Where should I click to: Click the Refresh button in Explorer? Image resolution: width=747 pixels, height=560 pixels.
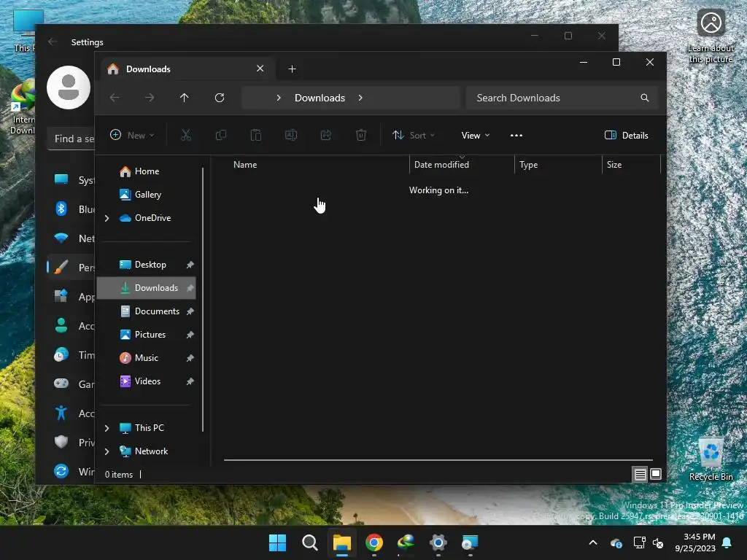pos(219,98)
